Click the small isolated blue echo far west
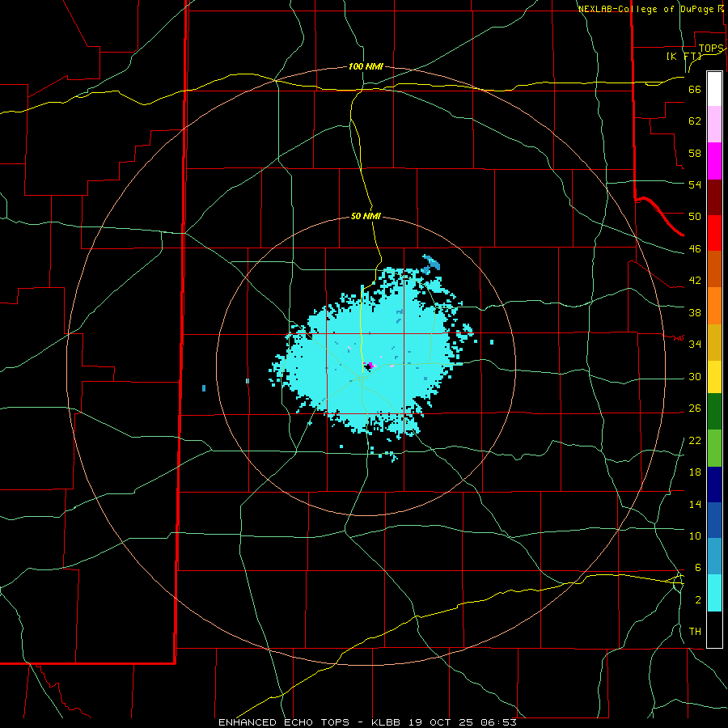The width and height of the screenshot is (728, 728). coord(204,388)
